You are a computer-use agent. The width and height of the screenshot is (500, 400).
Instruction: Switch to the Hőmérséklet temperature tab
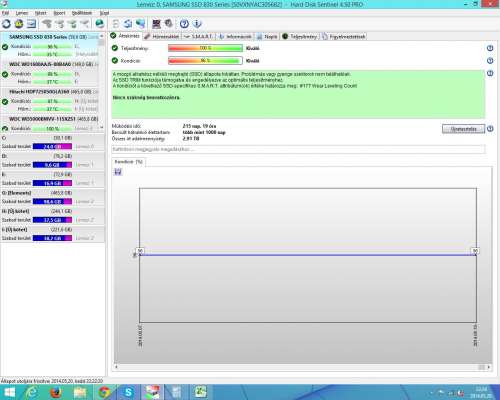(x=162, y=36)
